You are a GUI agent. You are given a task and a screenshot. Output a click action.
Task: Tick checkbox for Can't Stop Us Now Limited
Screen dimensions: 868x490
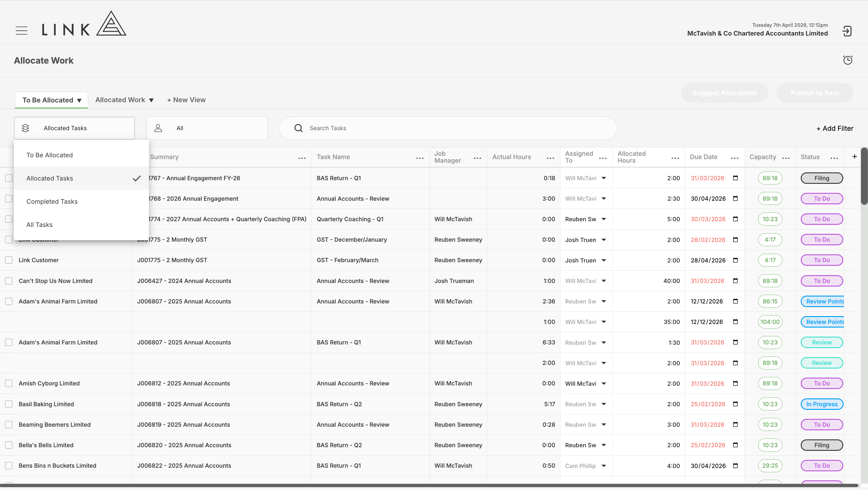coord(9,281)
